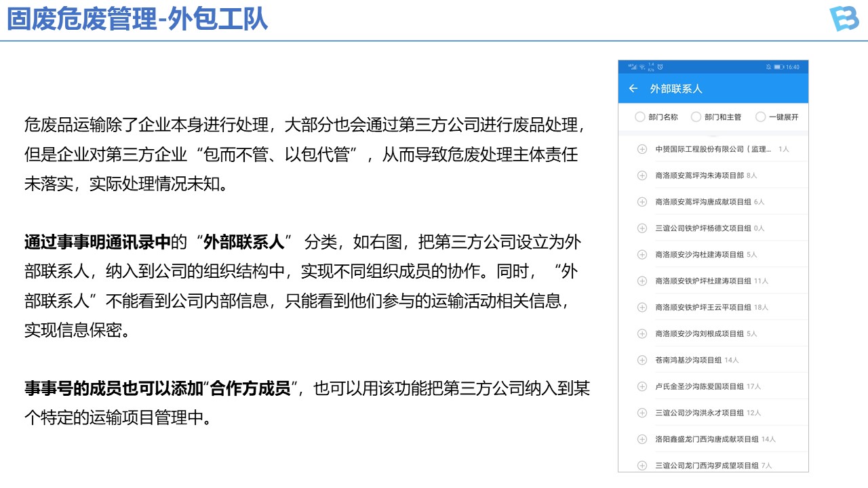The width and height of the screenshot is (868, 488).
Task: Click the slide title 固废危废管理-外包工队
Action: pyautogui.click(x=138, y=19)
